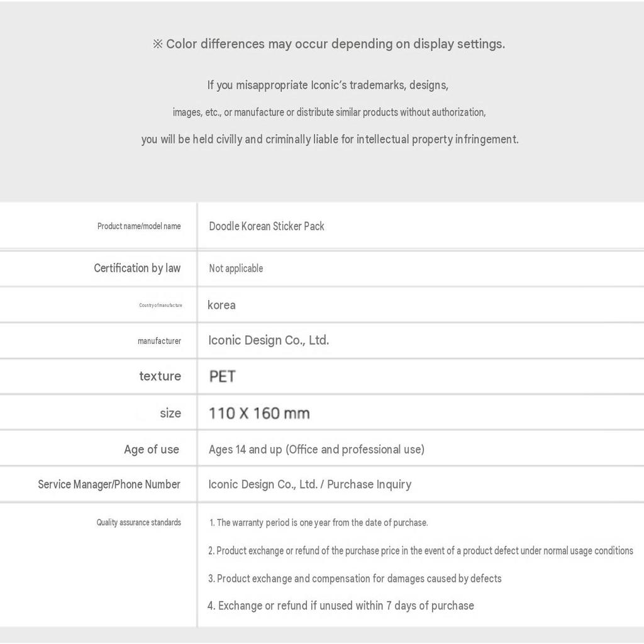Image resolution: width=644 pixels, height=644 pixels.
Task: Select 'Iconic Design Co., Ltd.' in manufacturer row
Action: click(x=269, y=340)
